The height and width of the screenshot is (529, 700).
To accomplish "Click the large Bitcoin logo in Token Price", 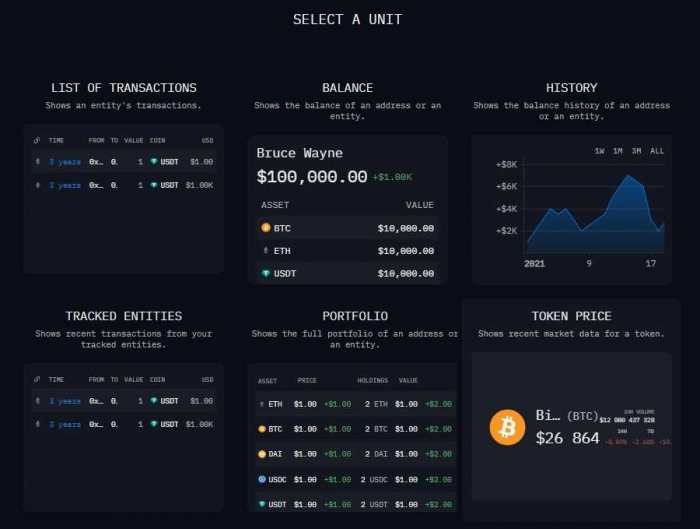I will coord(507,427).
